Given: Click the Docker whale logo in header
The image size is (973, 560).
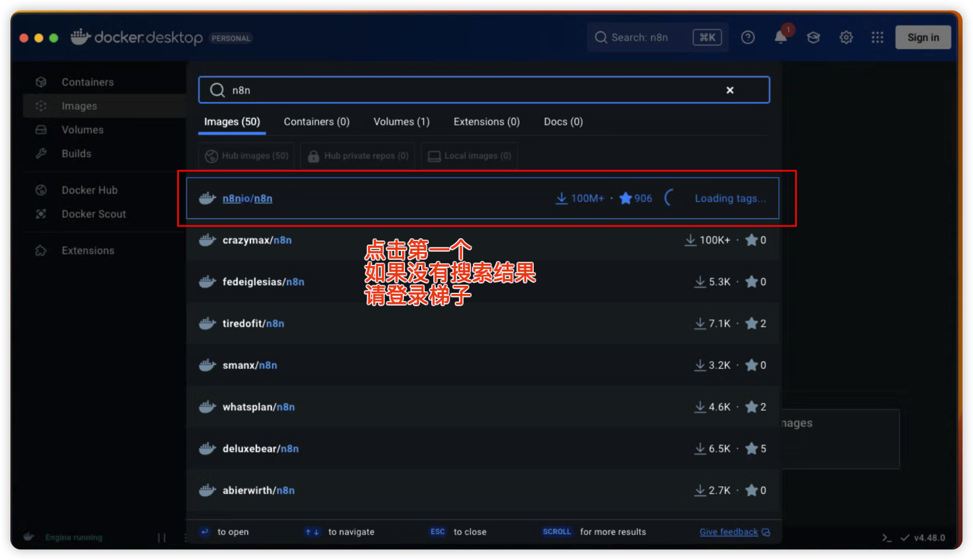Looking at the screenshot, I should tap(80, 37).
